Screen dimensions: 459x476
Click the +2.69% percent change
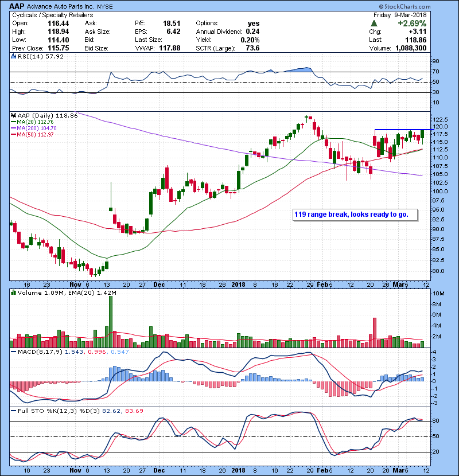tap(412, 24)
